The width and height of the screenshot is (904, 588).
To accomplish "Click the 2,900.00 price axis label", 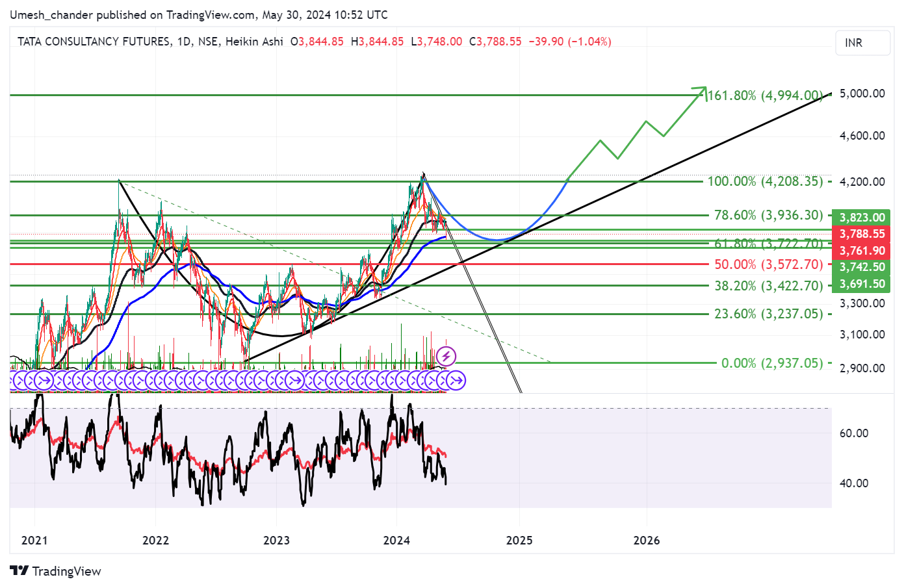I will click(x=862, y=368).
